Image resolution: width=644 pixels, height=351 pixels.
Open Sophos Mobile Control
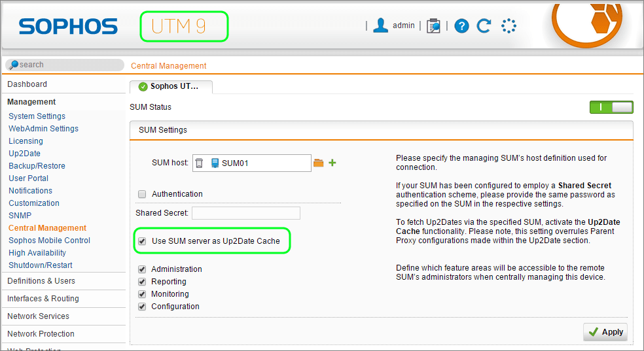[x=49, y=241]
